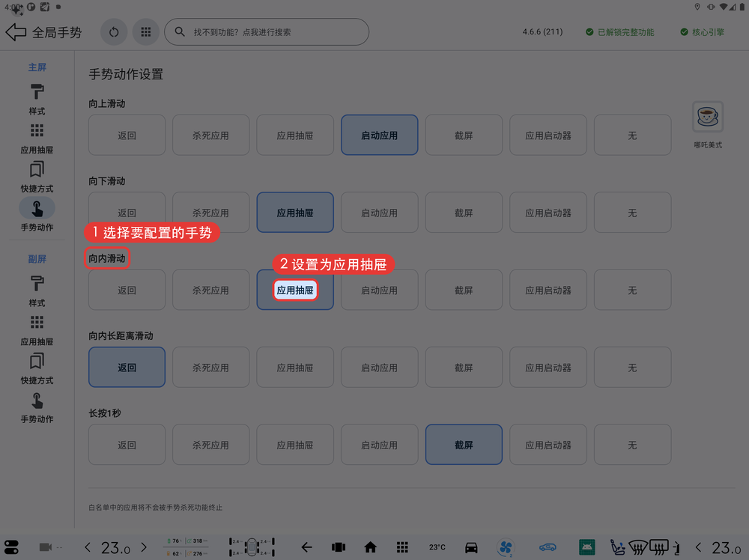
Task: Set 向内滑动 to 截屏
Action: [x=464, y=290]
